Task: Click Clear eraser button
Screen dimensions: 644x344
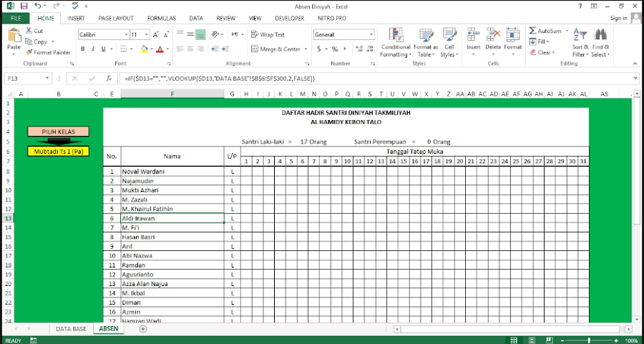Action: point(542,52)
